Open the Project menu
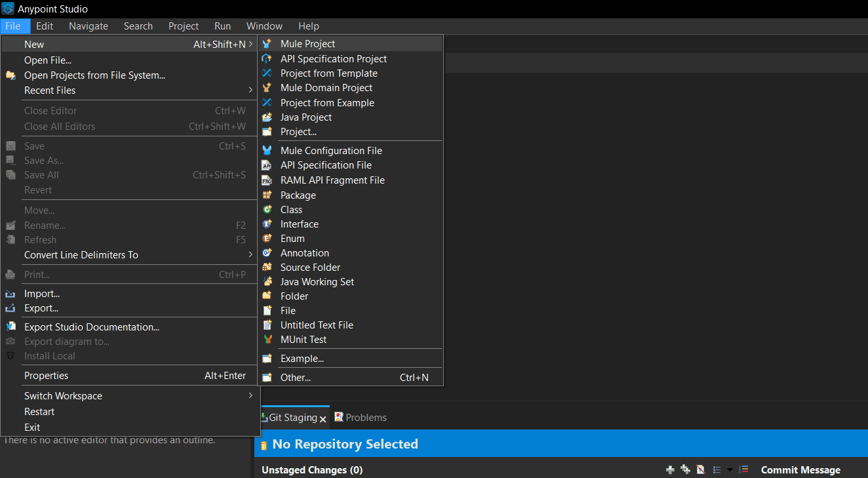 184,26
